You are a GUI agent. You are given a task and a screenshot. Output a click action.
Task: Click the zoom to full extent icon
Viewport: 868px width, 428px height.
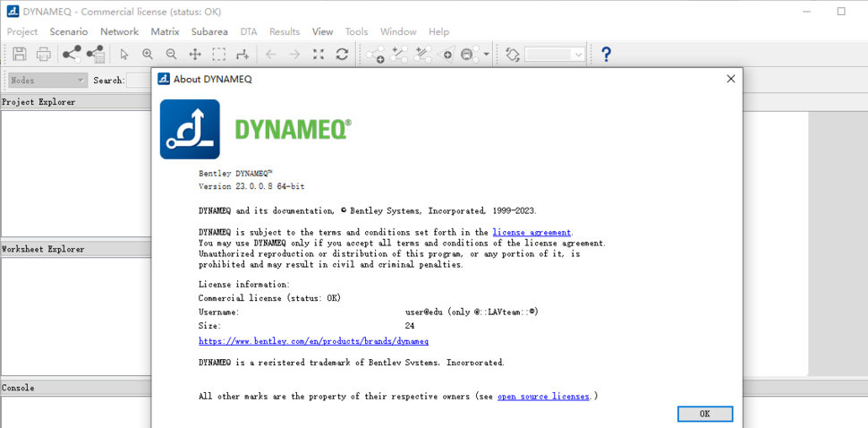319,55
